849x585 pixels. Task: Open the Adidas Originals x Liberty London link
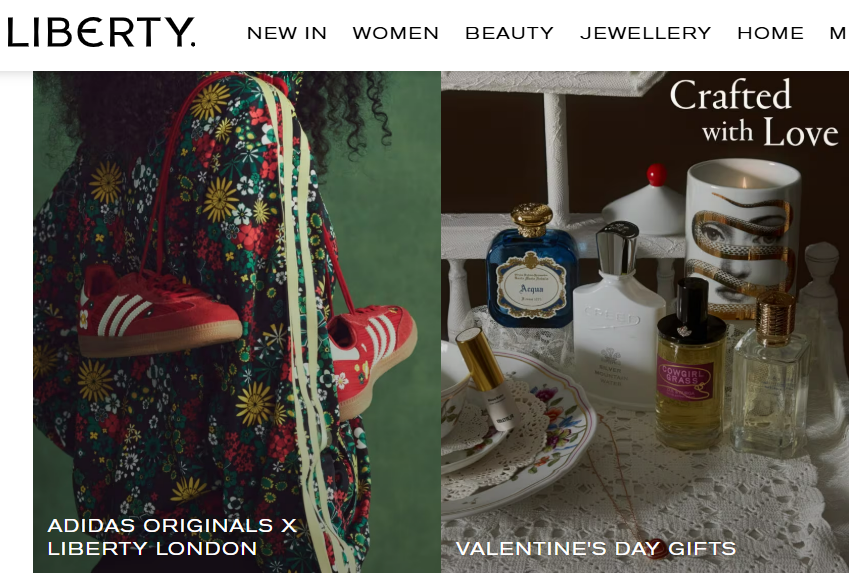tap(172, 537)
